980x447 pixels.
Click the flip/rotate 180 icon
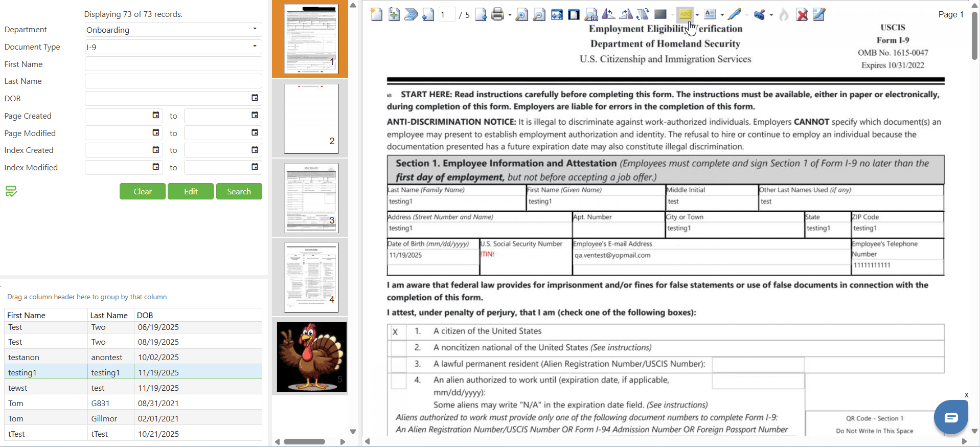643,14
